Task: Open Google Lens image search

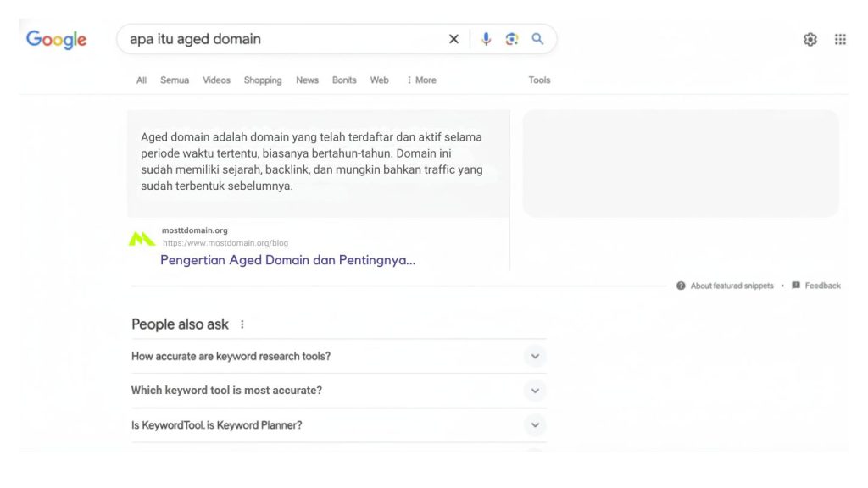Action: click(511, 39)
